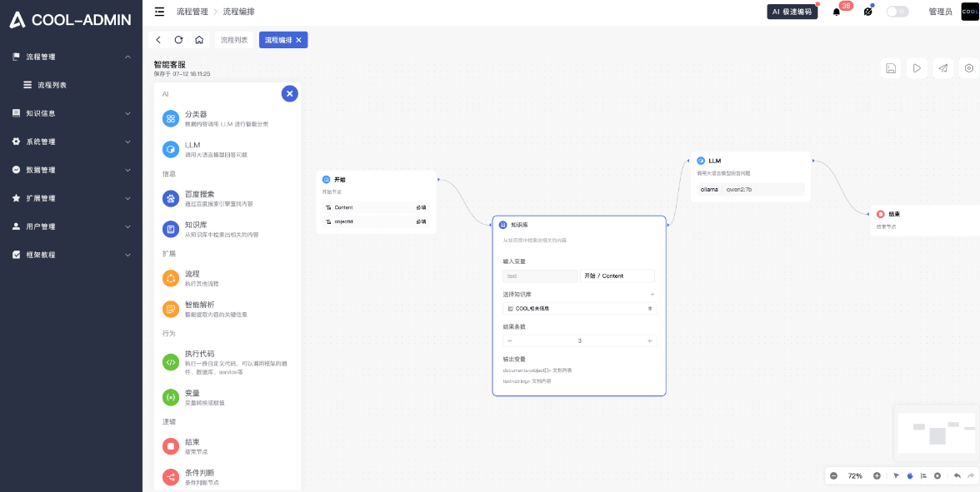Click the minimap thumbnail

coord(936,432)
